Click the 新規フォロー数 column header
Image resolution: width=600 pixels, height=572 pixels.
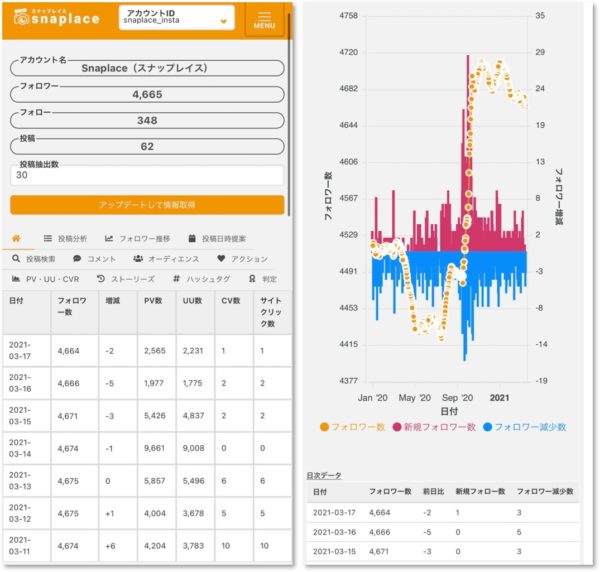click(x=480, y=492)
